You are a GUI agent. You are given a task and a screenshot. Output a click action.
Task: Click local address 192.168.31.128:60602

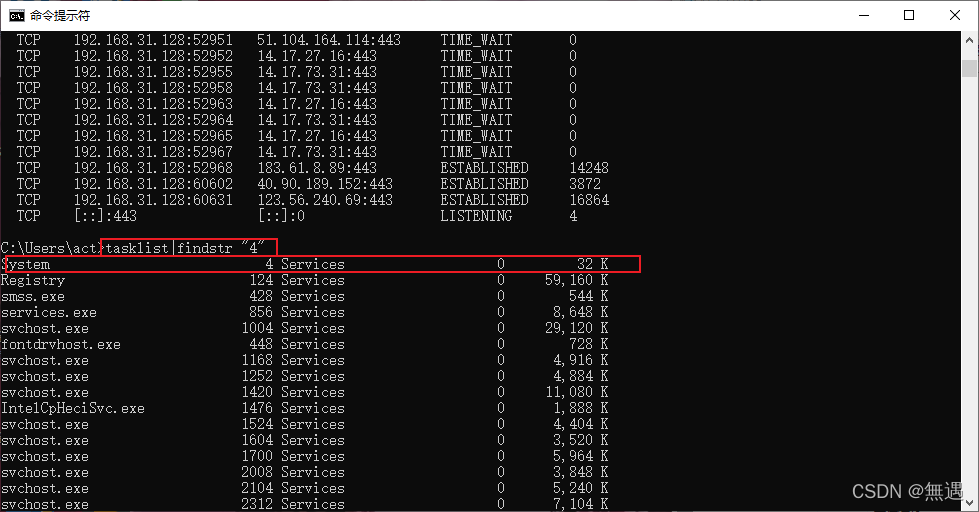153,184
